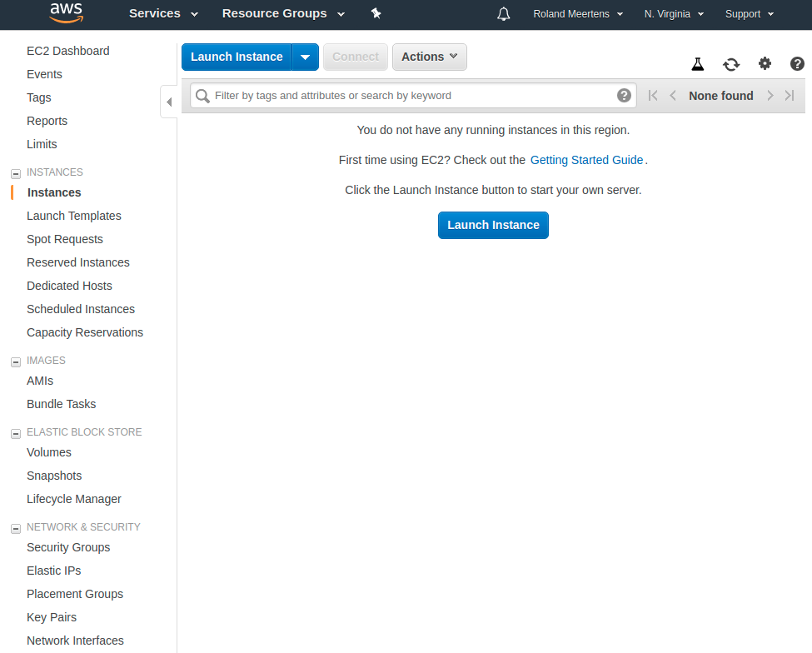Open the Services menu
Screen dimensions: 812x653
[x=163, y=13]
